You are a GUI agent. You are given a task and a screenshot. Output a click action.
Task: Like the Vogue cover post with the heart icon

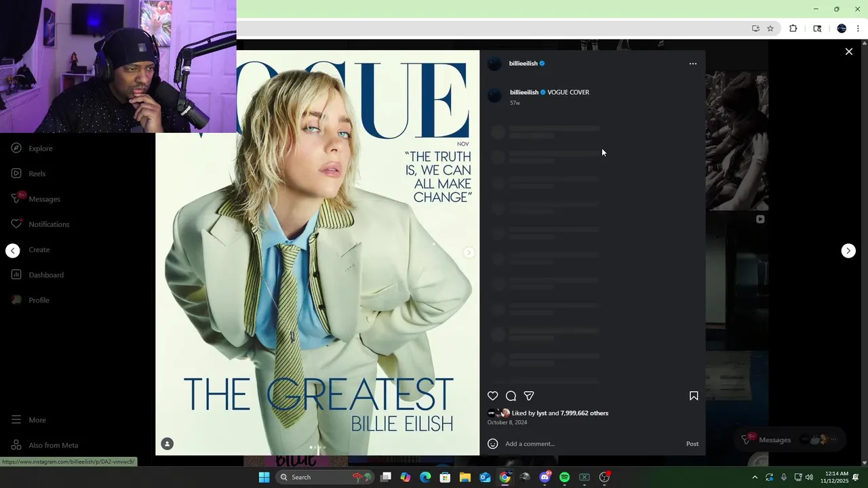(493, 396)
